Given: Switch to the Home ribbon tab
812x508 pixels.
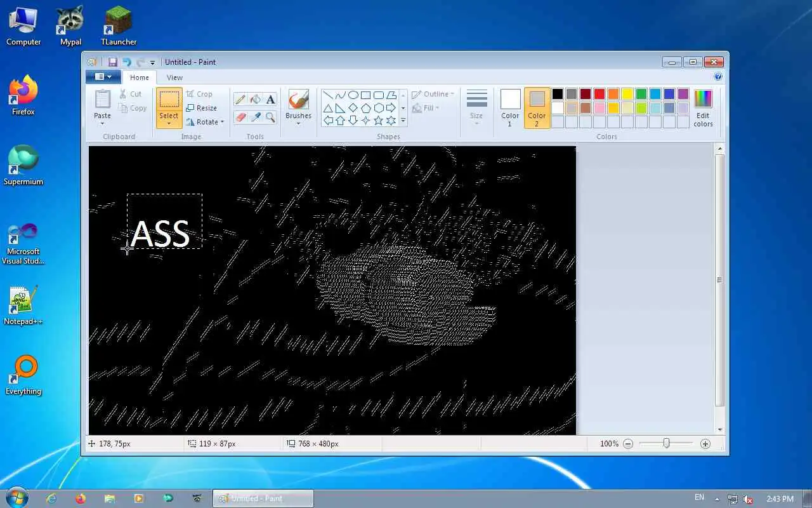Looking at the screenshot, I should [139, 77].
